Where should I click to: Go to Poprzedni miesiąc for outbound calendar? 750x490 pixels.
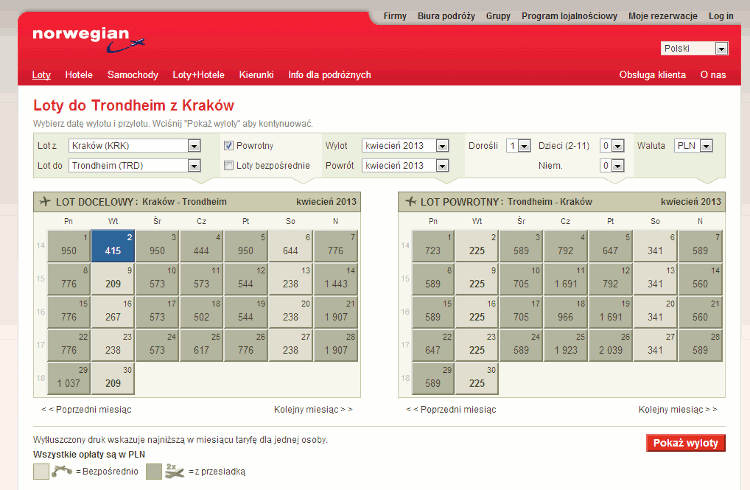pyautogui.click(x=86, y=410)
